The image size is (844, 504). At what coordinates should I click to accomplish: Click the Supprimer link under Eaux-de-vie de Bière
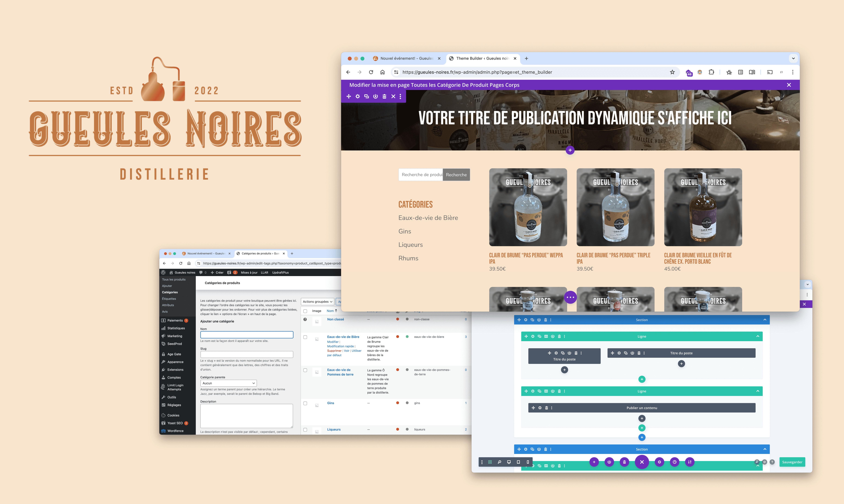coord(334,351)
